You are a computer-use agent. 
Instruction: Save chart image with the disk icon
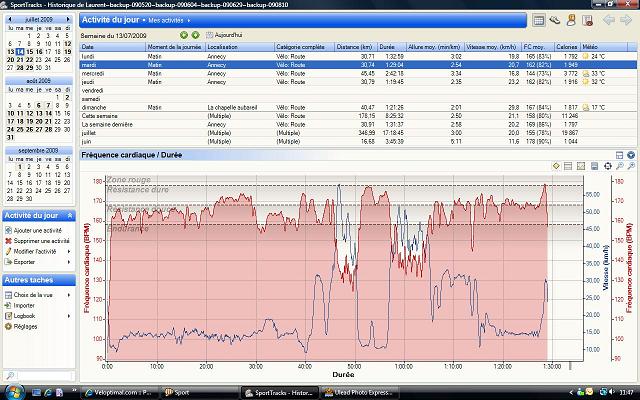(594, 166)
